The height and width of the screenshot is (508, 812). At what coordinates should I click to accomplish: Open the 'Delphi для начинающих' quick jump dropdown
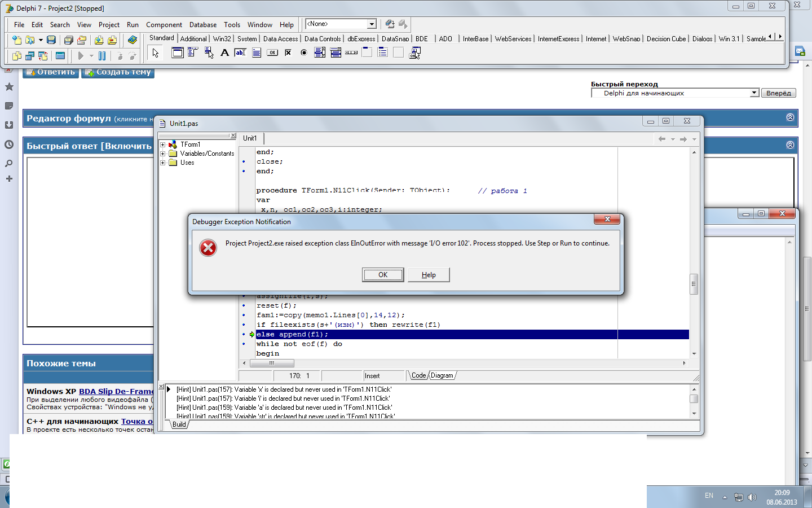675,93
